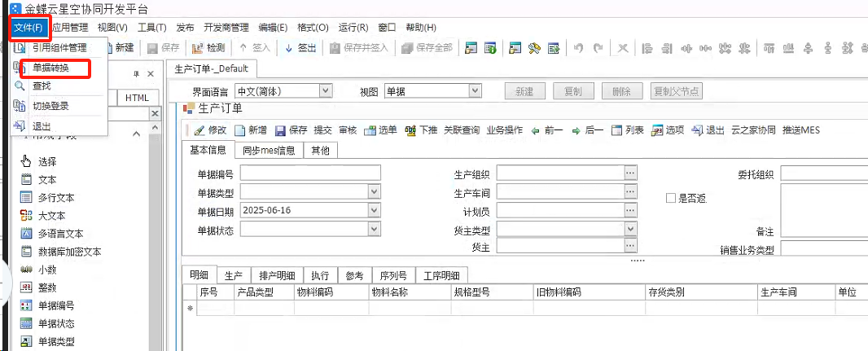Click the 选单 button

[381, 130]
